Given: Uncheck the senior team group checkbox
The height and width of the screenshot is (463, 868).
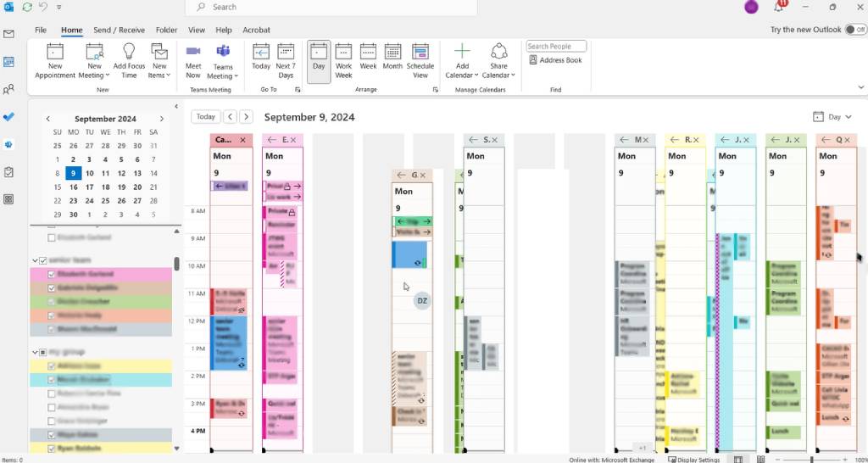Looking at the screenshot, I should (x=43, y=260).
